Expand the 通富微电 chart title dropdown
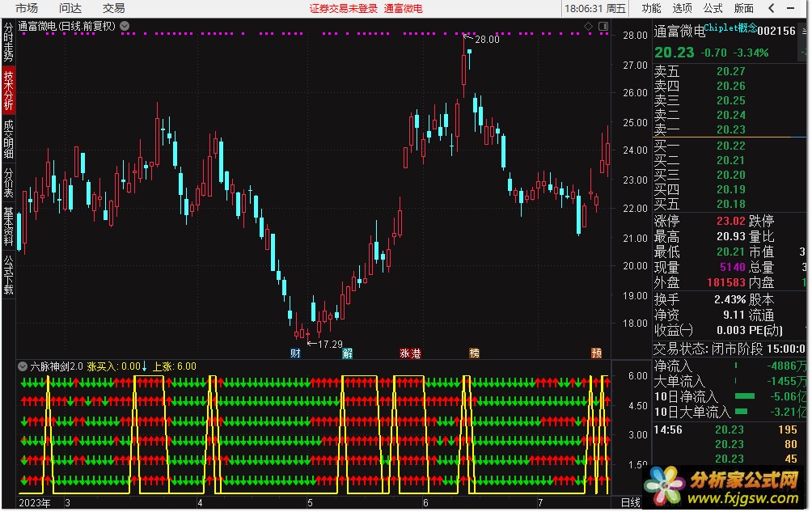The image size is (812, 512). [125, 26]
